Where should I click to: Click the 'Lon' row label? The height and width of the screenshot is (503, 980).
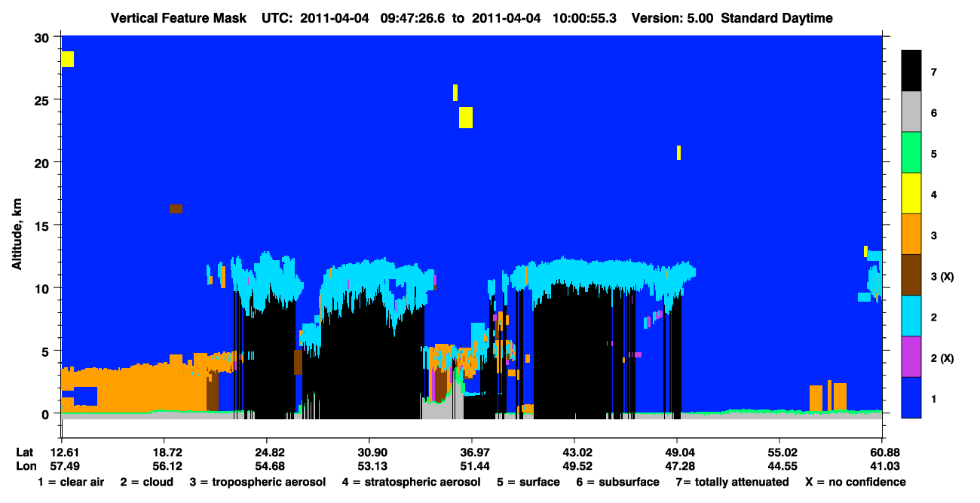pyautogui.click(x=25, y=466)
